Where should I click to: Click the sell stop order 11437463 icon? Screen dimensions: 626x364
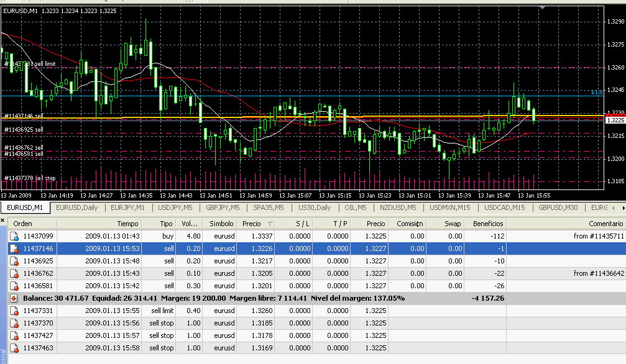click(x=14, y=348)
